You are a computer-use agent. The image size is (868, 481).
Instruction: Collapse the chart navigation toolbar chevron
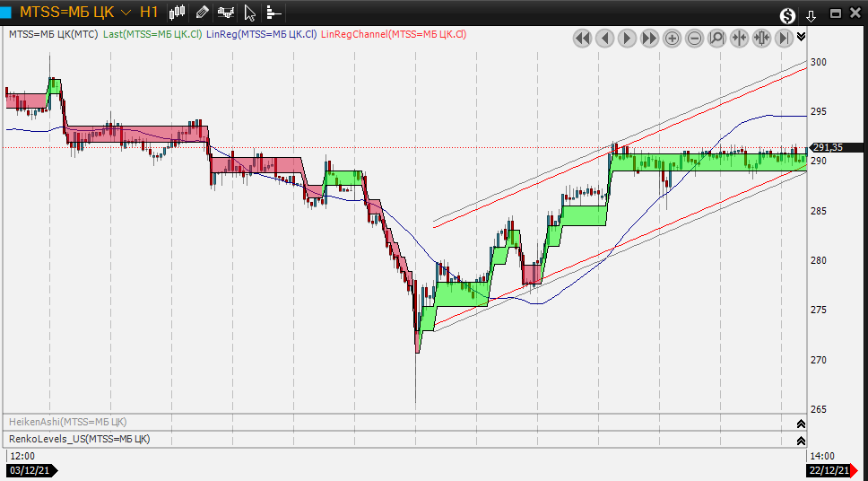click(801, 37)
